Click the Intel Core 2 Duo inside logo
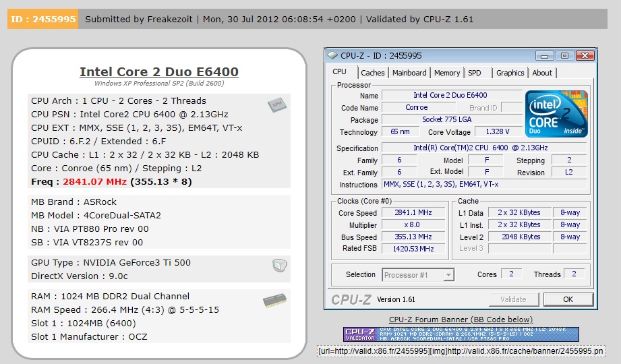The width and height of the screenshot is (621, 364). (556, 114)
